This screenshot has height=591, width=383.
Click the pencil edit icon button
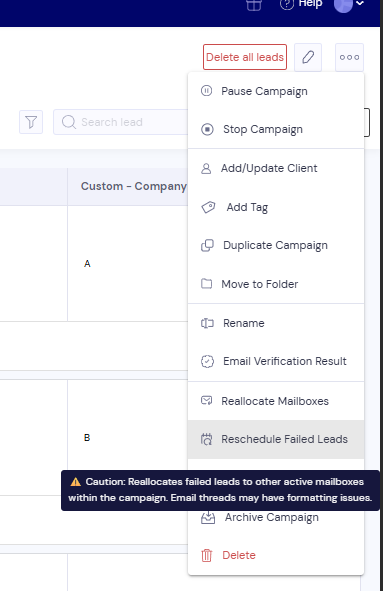pos(308,57)
